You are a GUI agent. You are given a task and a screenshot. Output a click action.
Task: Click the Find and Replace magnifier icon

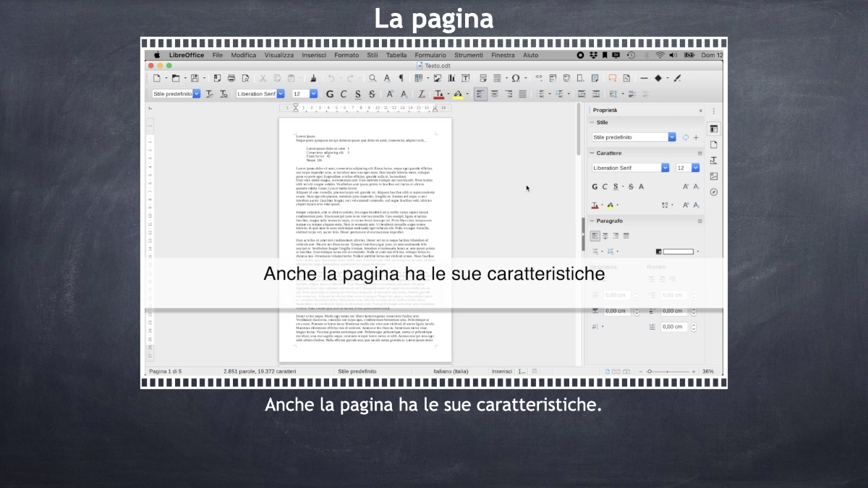(373, 78)
